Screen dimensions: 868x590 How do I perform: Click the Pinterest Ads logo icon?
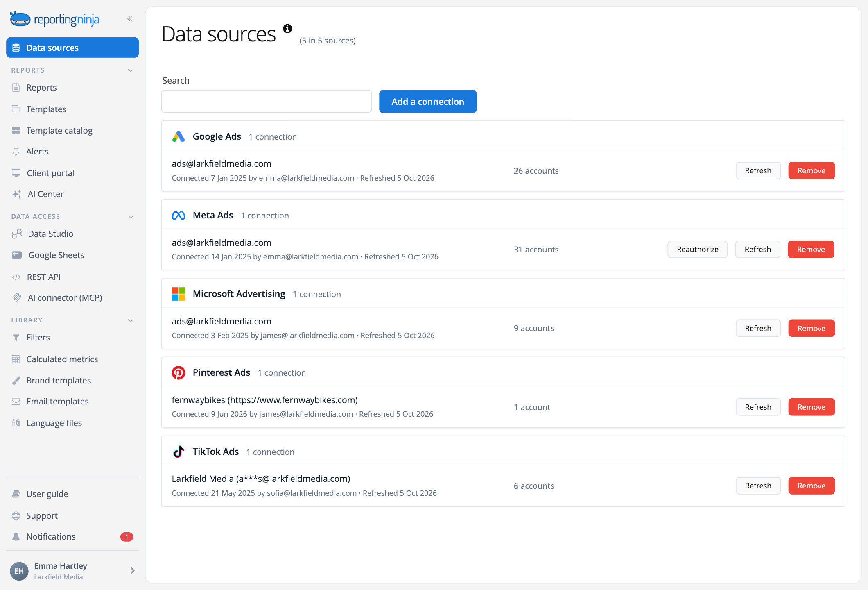click(179, 372)
